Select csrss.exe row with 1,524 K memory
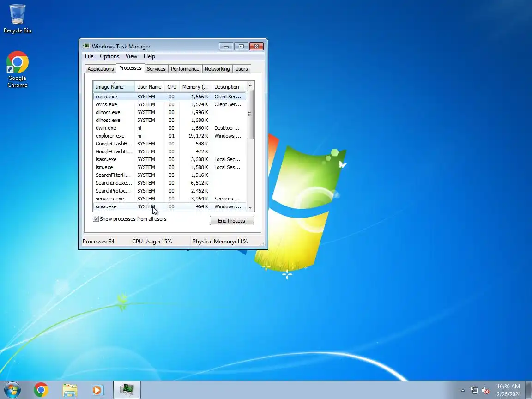Image resolution: width=532 pixels, height=399 pixels. pyautogui.click(x=169, y=104)
